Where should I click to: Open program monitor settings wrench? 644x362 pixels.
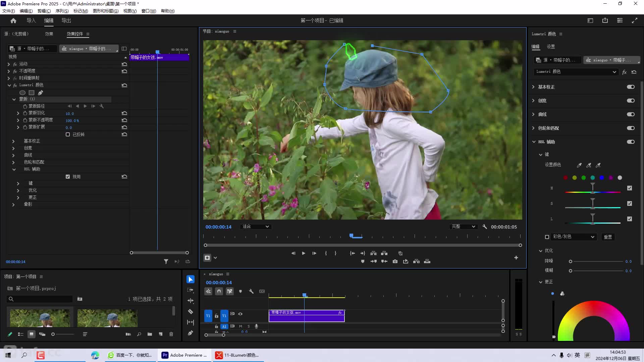[485, 227]
